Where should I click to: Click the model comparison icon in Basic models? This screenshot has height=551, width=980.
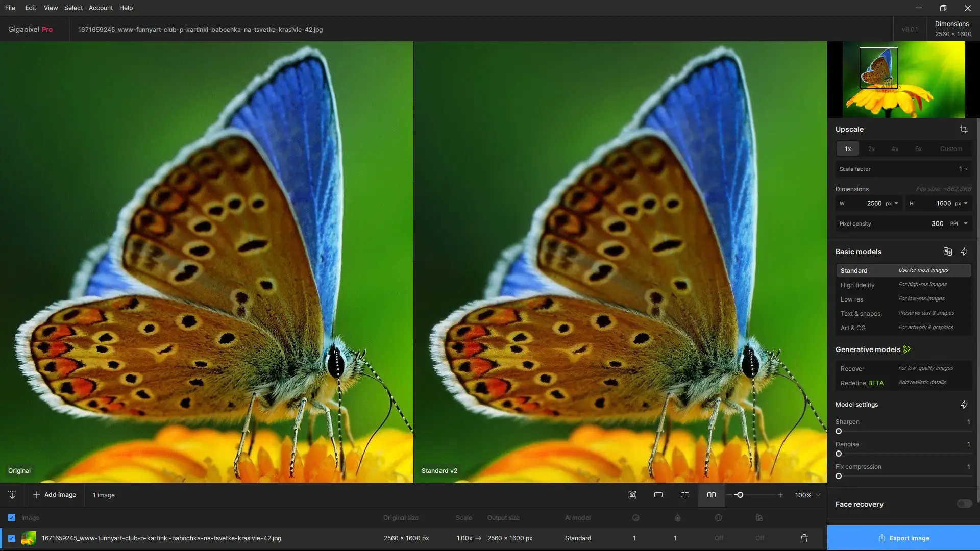click(947, 252)
